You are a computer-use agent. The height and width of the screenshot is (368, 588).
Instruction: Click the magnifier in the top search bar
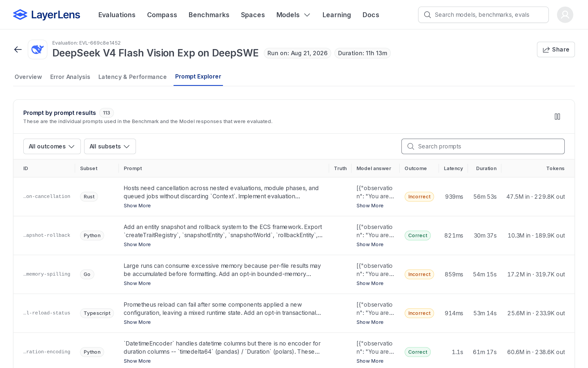coord(427,15)
